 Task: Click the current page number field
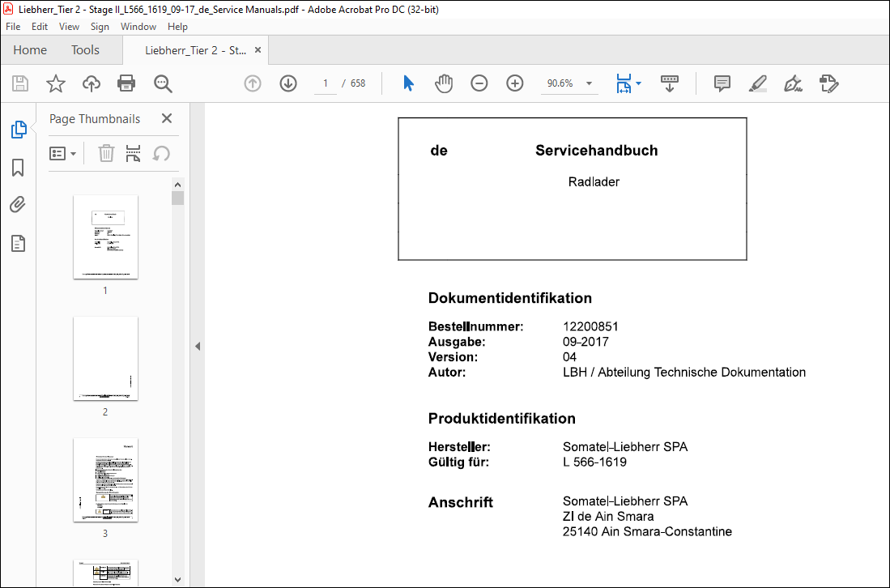[326, 83]
